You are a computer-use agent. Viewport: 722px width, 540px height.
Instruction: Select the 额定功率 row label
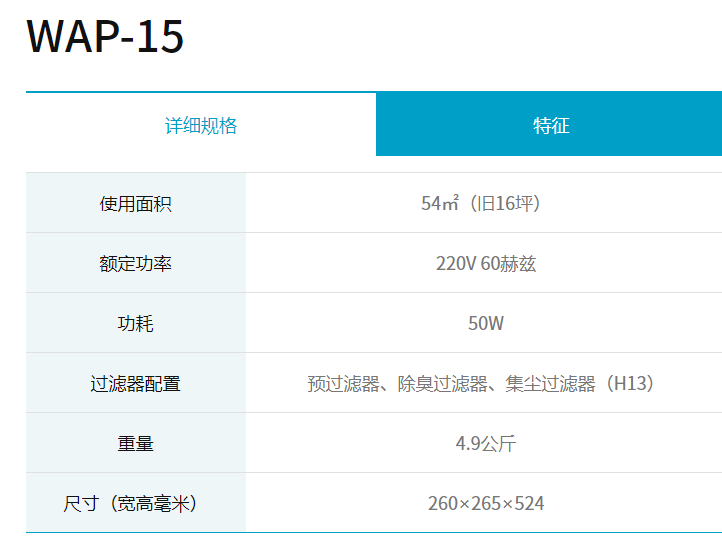(136, 264)
